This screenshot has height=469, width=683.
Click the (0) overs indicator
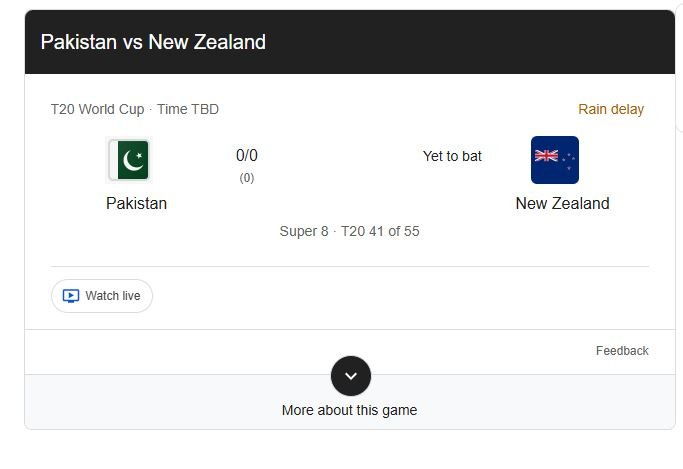point(247,178)
